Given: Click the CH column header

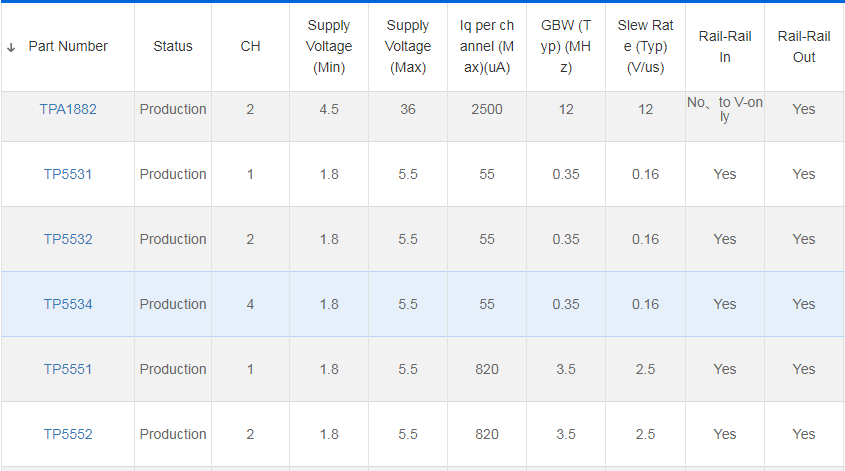Looking at the screenshot, I should [x=251, y=46].
